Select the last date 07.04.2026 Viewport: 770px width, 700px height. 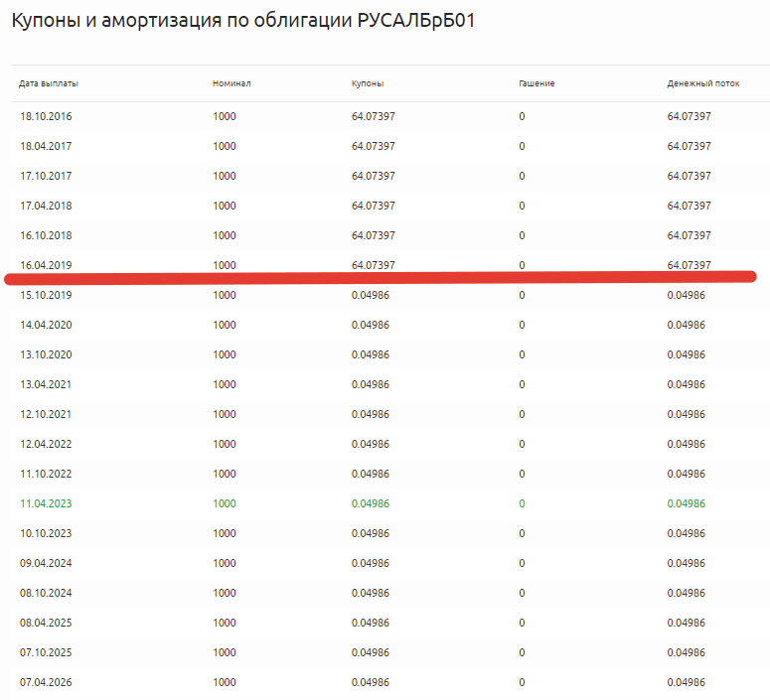pos(46,682)
